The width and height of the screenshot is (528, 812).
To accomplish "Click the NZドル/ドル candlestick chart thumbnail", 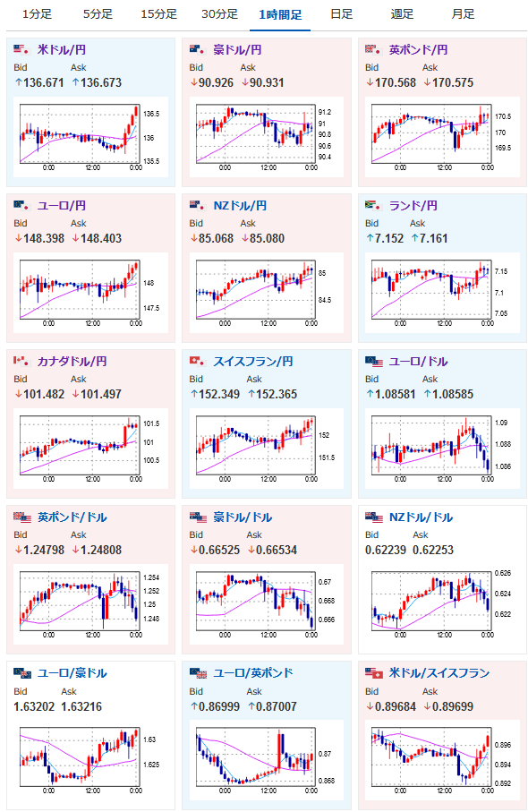I will click(x=439, y=603).
